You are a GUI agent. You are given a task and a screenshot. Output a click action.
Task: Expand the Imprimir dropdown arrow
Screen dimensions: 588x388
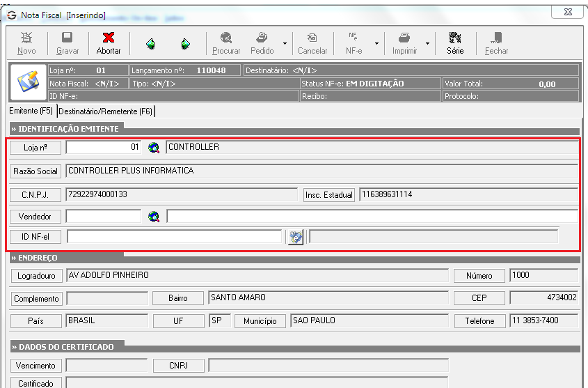coord(427,43)
